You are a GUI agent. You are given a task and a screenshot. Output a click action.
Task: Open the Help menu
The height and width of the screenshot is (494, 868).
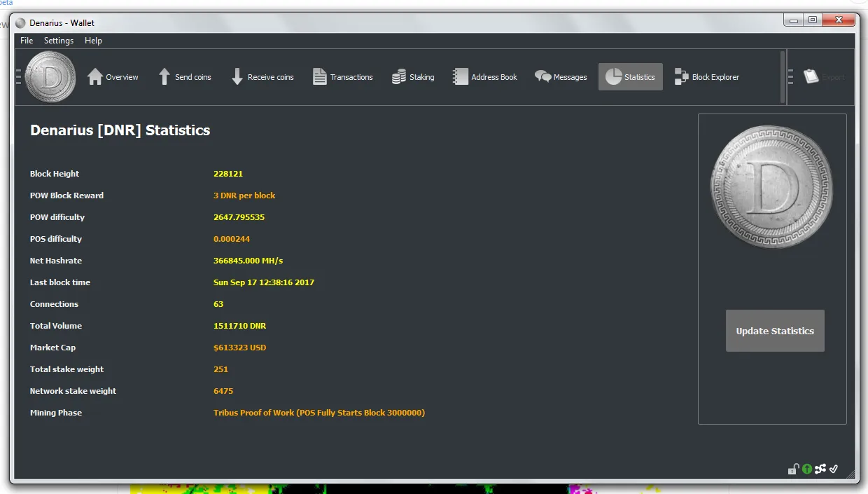[93, 41]
